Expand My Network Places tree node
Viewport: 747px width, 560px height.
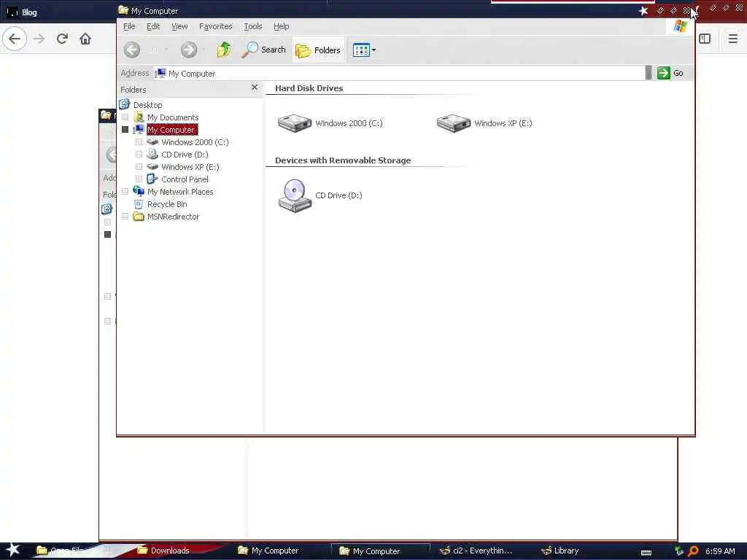click(125, 192)
